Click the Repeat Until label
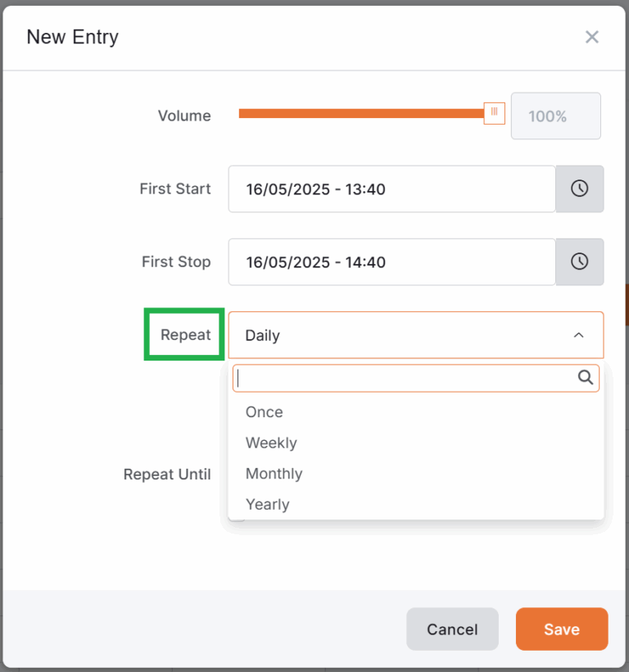 click(x=167, y=474)
